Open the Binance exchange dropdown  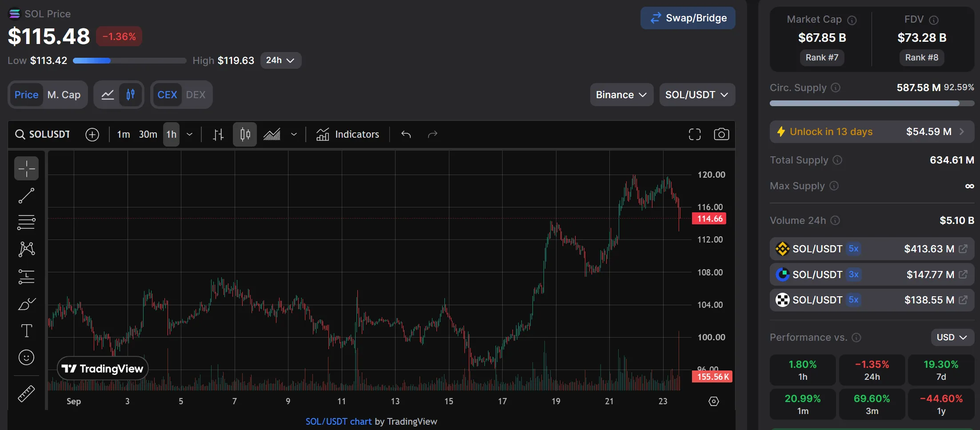coord(621,95)
